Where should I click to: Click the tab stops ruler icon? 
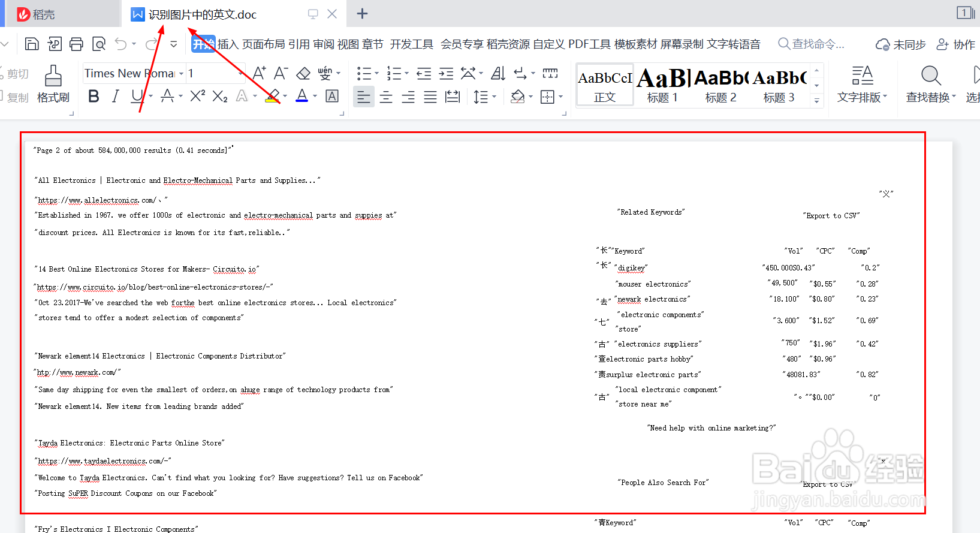(550, 73)
